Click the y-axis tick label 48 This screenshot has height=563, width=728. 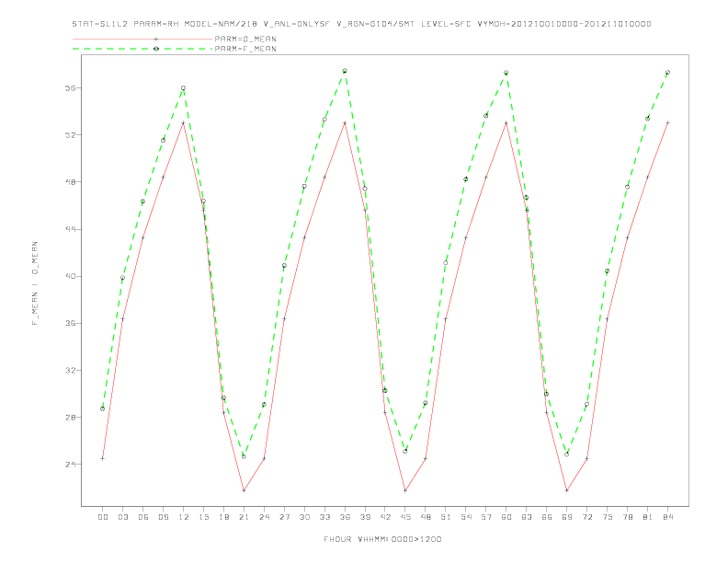click(x=71, y=181)
